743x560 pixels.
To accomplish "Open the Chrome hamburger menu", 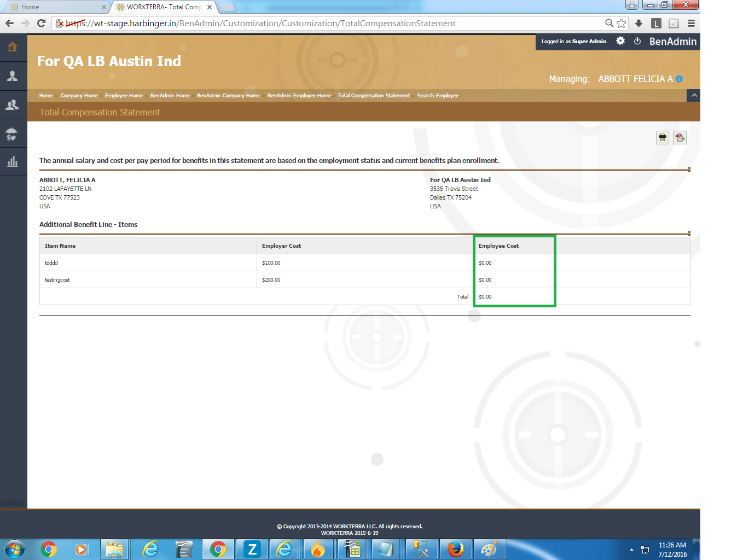I will 691,24.
